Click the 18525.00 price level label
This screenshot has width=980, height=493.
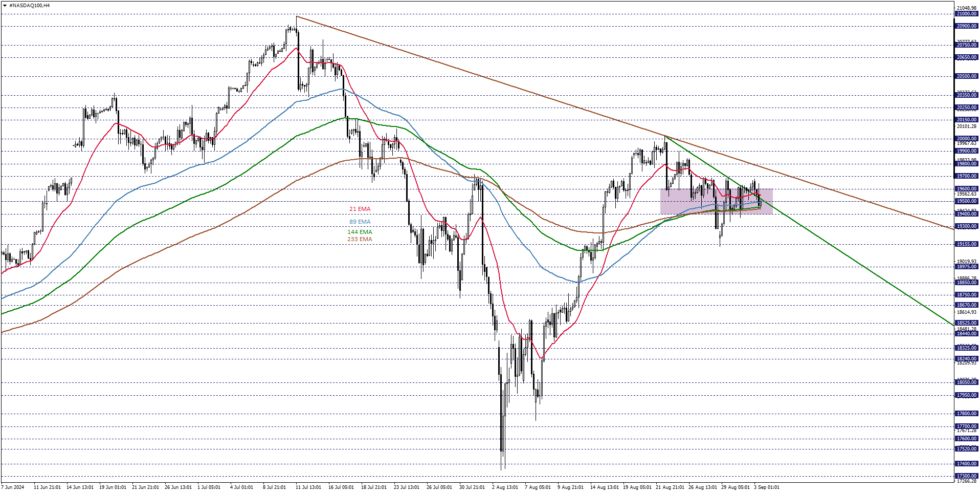click(x=966, y=323)
